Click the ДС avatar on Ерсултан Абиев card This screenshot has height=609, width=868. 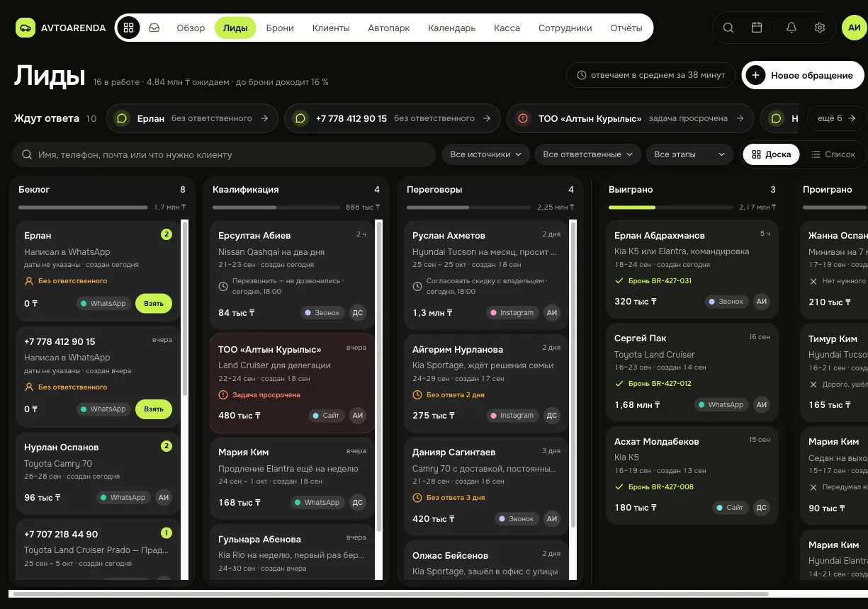(x=358, y=312)
